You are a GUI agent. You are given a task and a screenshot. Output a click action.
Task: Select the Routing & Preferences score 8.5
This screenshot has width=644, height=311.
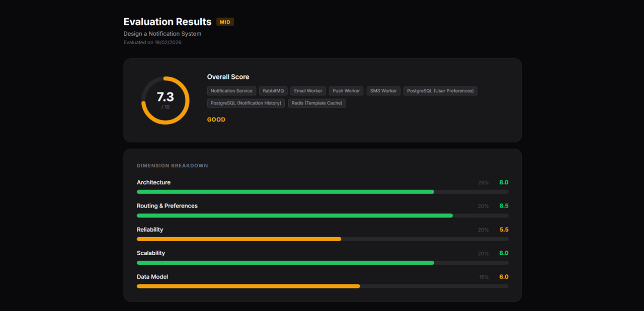tap(504, 205)
